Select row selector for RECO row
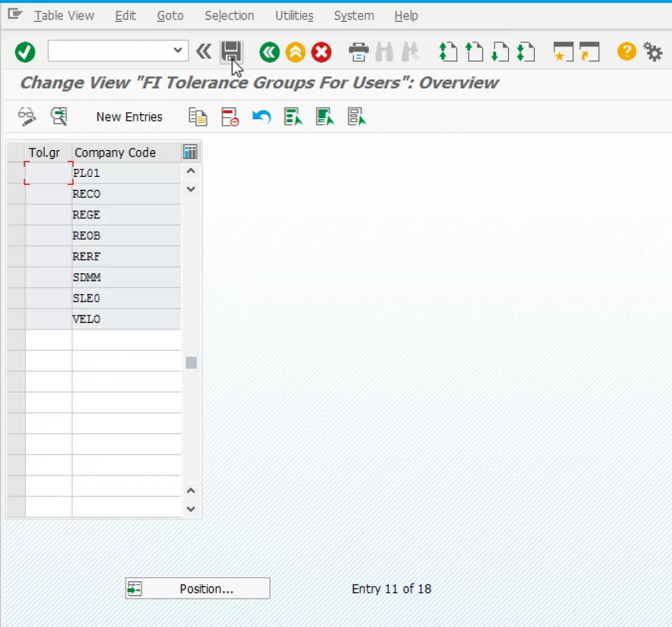 click(16, 194)
